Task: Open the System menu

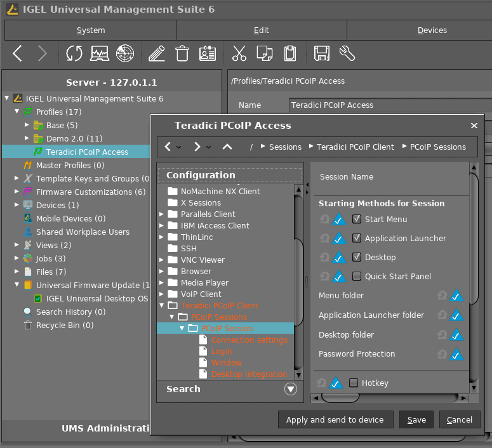Action: coord(91,30)
